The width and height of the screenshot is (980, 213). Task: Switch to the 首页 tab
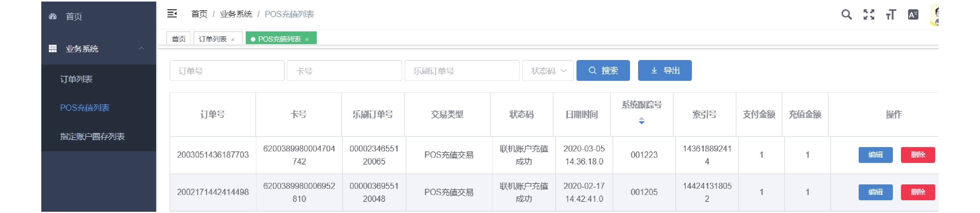[x=179, y=39]
